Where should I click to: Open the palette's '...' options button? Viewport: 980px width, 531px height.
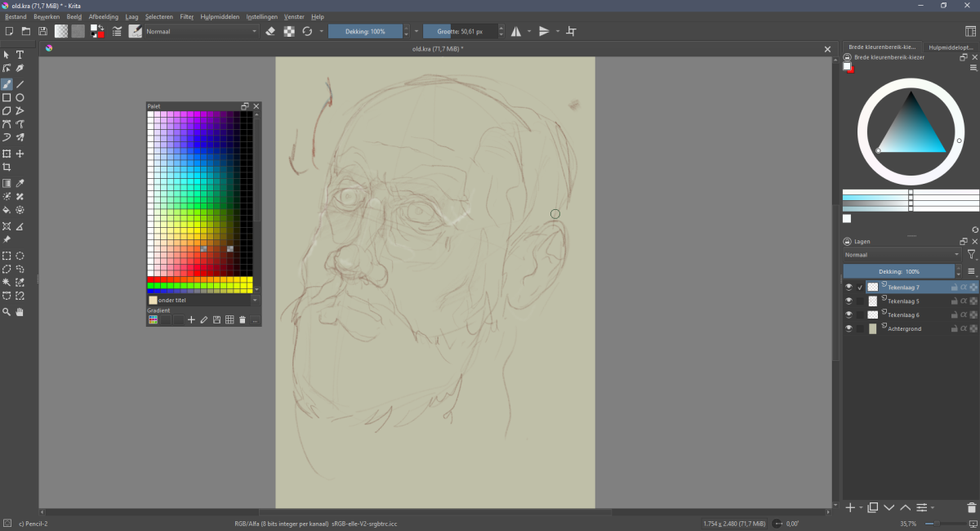[x=255, y=320]
